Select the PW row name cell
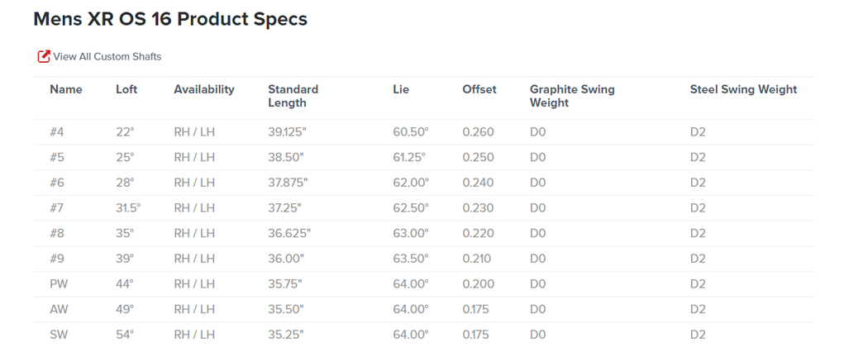Image resolution: width=868 pixels, height=352 pixels. pyautogui.click(x=58, y=284)
